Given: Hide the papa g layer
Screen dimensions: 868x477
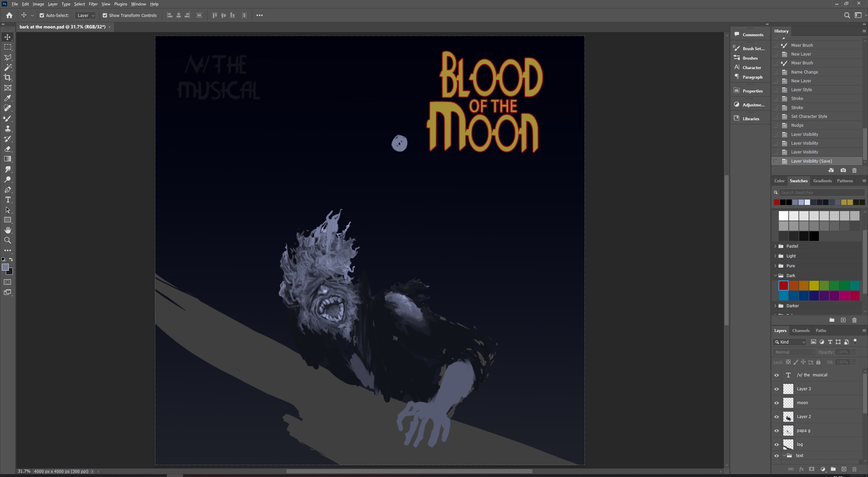Looking at the screenshot, I should click(776, 431).
